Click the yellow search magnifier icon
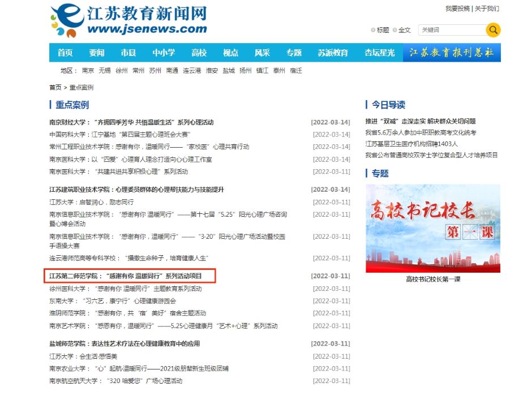 coord(493,30)
